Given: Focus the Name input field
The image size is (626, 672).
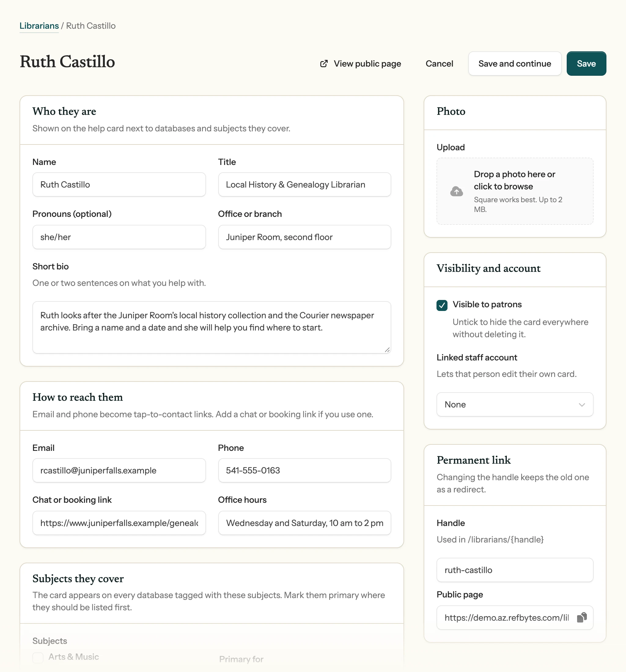Looking at the screenshot, I should click(x=119, y=184).
